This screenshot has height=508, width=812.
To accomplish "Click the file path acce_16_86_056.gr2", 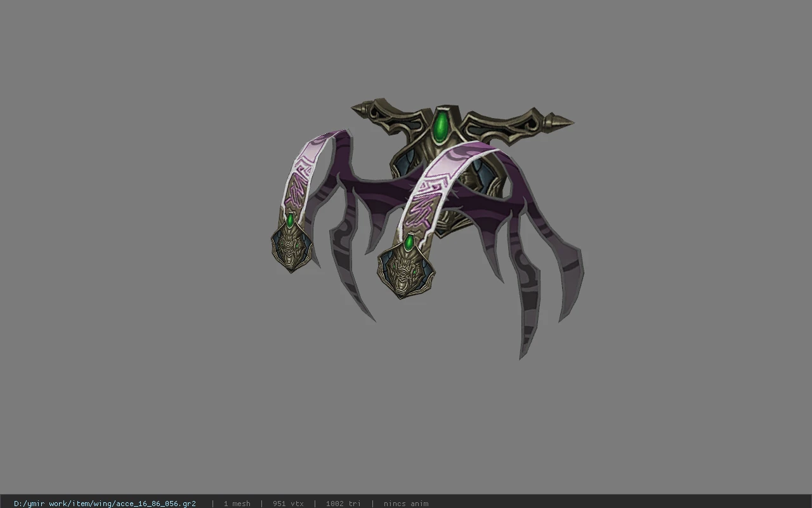I will pos(105,504).
